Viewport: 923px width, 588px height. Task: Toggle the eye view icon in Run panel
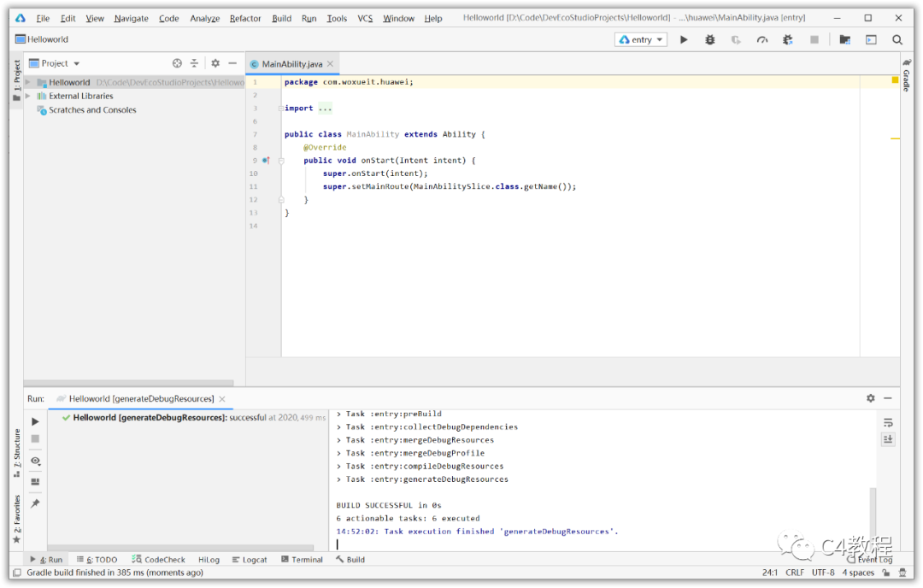pos(35,461)
